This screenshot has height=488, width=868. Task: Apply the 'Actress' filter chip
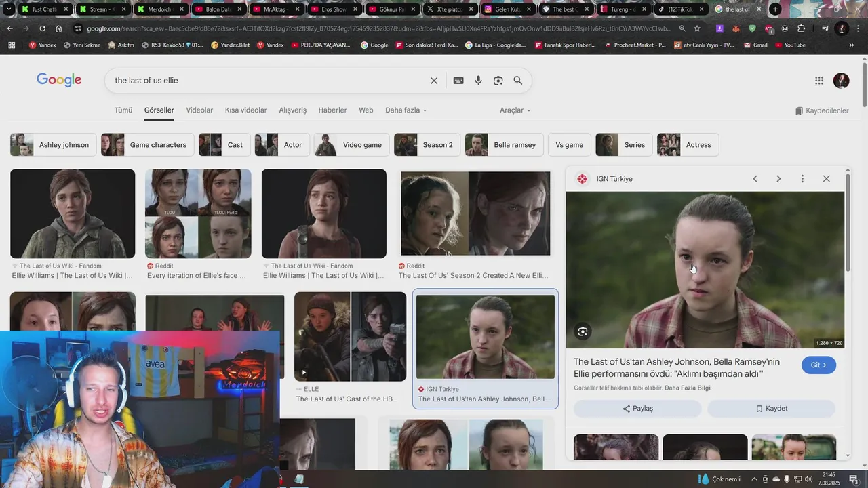click(x=688, y=144)
